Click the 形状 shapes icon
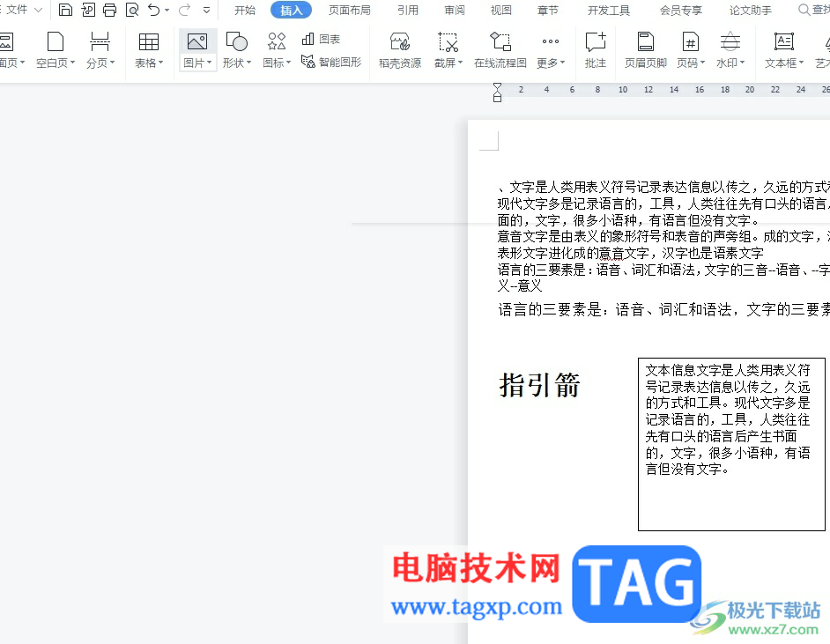830x644 pixels. coord(237,41)
